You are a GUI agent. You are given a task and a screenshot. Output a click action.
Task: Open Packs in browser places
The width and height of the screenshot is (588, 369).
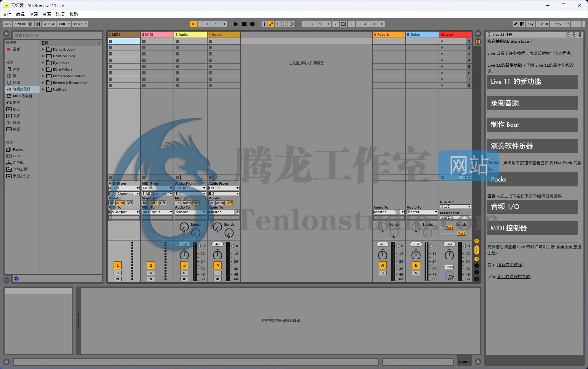pyautogui.click(x=18, y=149)
